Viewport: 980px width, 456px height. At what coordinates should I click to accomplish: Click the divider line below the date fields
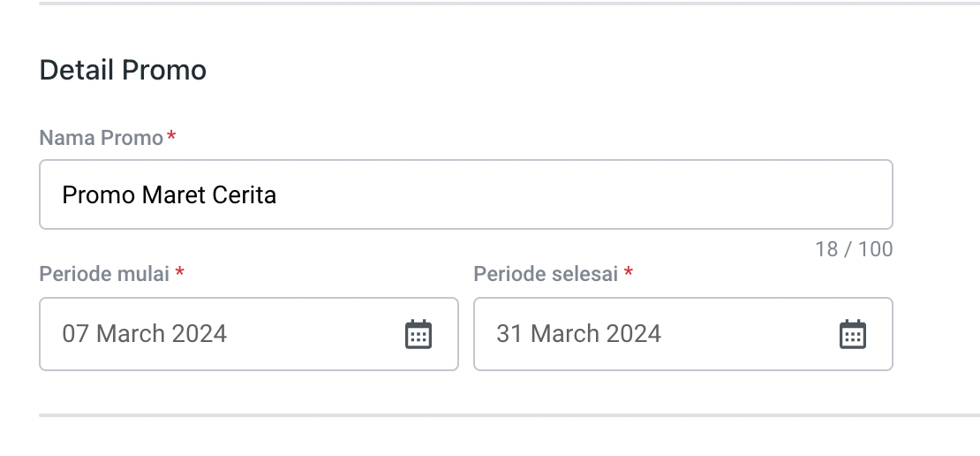tap(509, 414)
